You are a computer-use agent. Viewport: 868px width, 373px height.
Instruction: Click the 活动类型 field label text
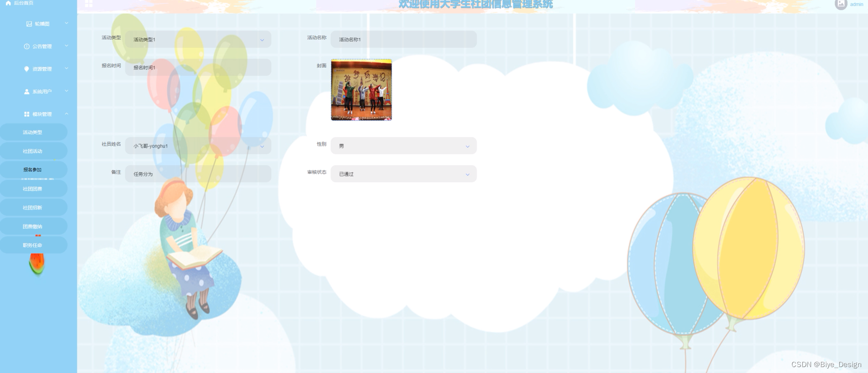tap(111, 37)
